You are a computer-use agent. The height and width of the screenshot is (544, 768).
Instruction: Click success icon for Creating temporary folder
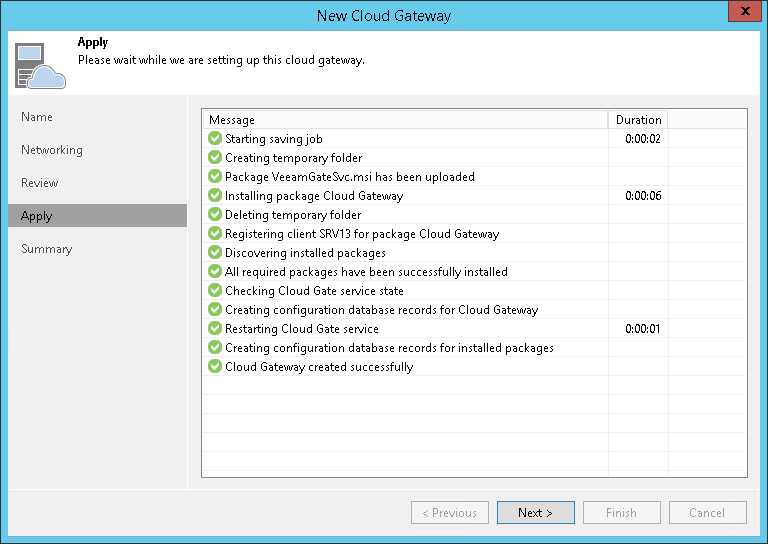coord(215,158)
